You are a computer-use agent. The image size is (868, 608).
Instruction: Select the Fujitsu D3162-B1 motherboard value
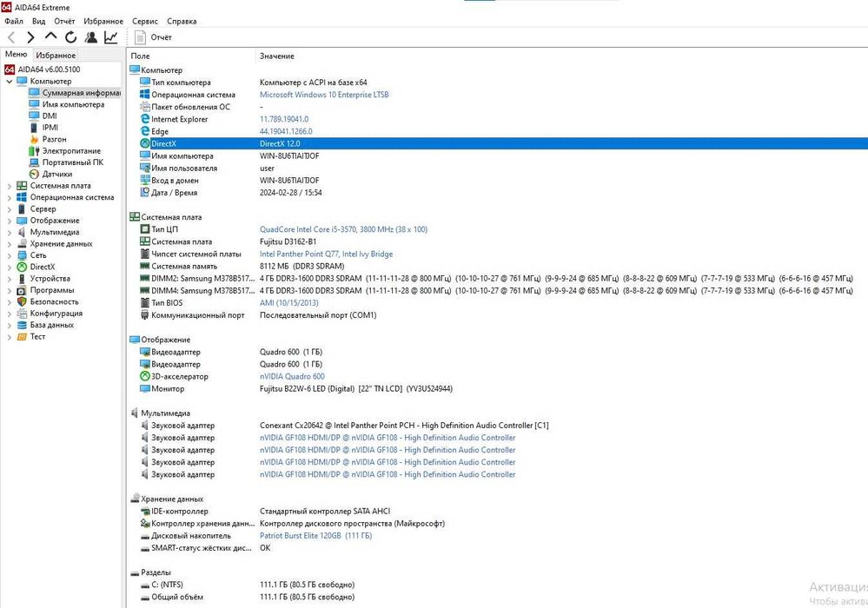click(x=288, y=241)
